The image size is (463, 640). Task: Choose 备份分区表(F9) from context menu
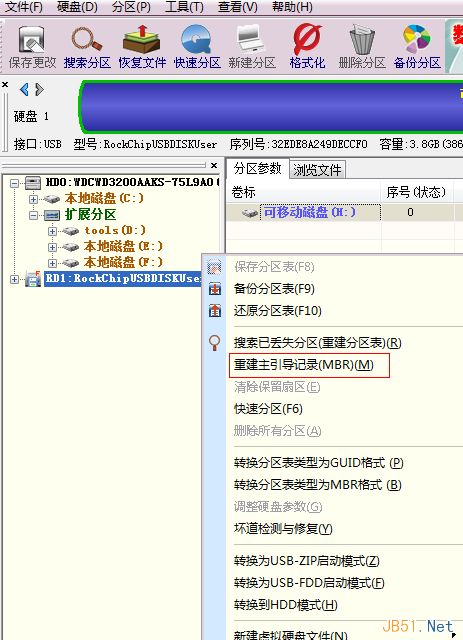pyautogui.click(x=274, y=289)
